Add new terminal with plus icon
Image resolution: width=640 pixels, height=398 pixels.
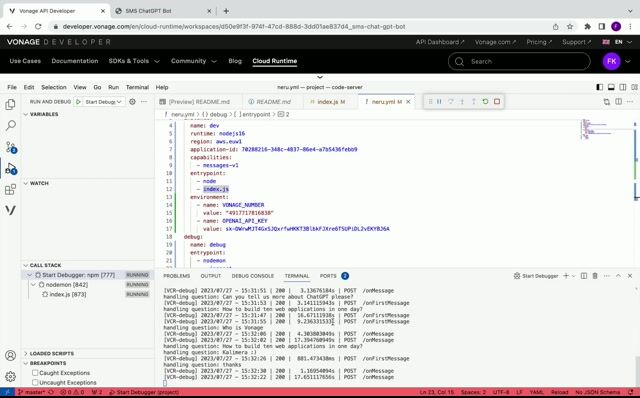[566, 276]
